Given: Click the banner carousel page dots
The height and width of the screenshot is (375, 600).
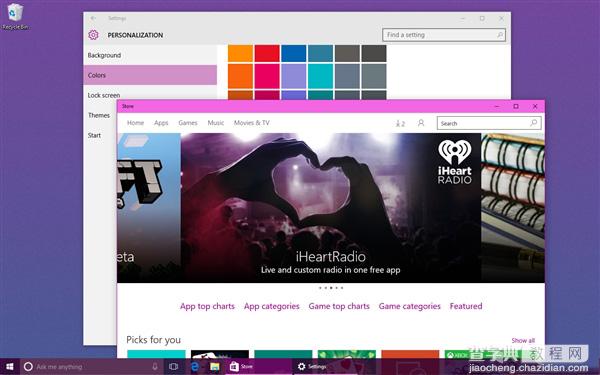Looking at the screenshot, I should click(331, 288).
